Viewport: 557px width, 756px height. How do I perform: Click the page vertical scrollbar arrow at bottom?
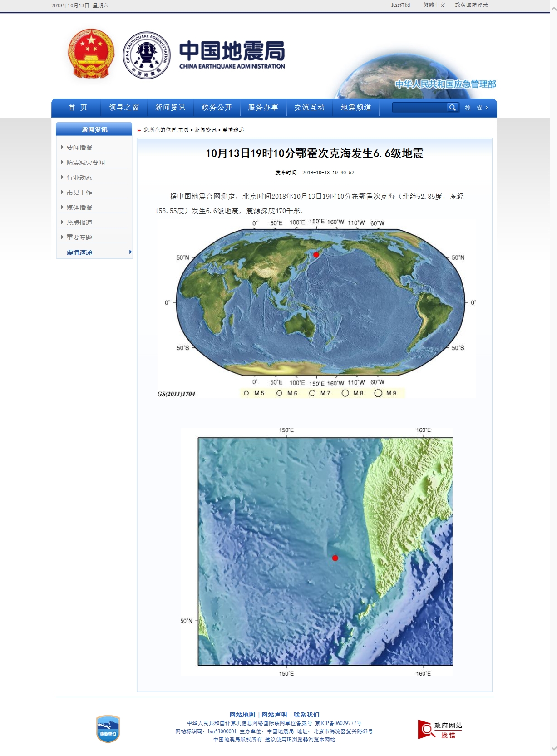(553, 748)
